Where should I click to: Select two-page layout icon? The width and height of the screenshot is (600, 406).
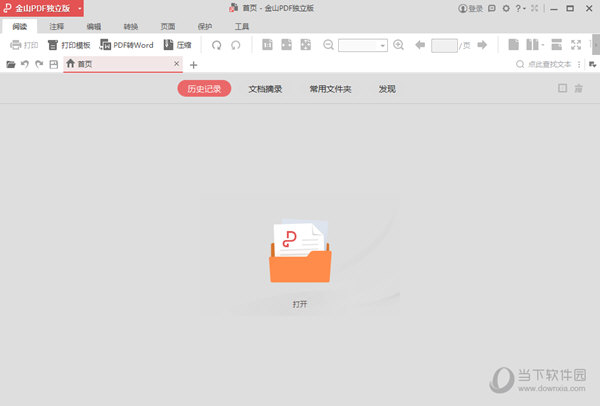532,45
